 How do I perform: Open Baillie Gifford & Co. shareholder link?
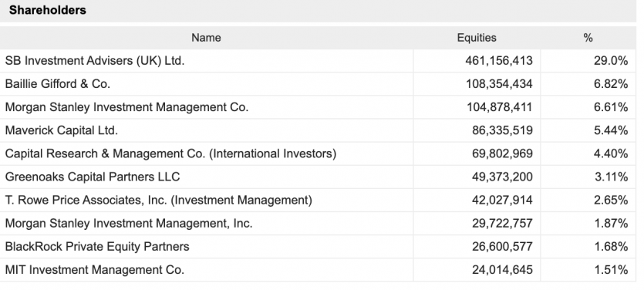pos(58,84)
